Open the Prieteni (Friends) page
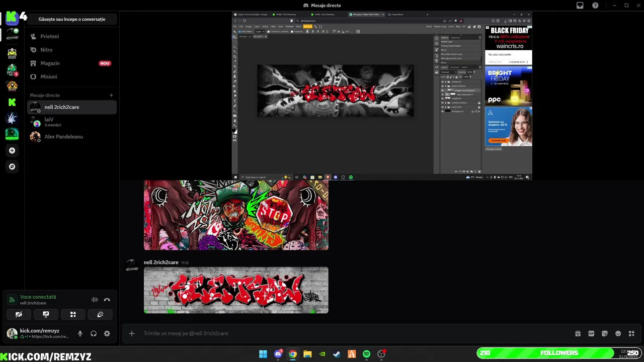644x362 pixels. tap(72, 36)
